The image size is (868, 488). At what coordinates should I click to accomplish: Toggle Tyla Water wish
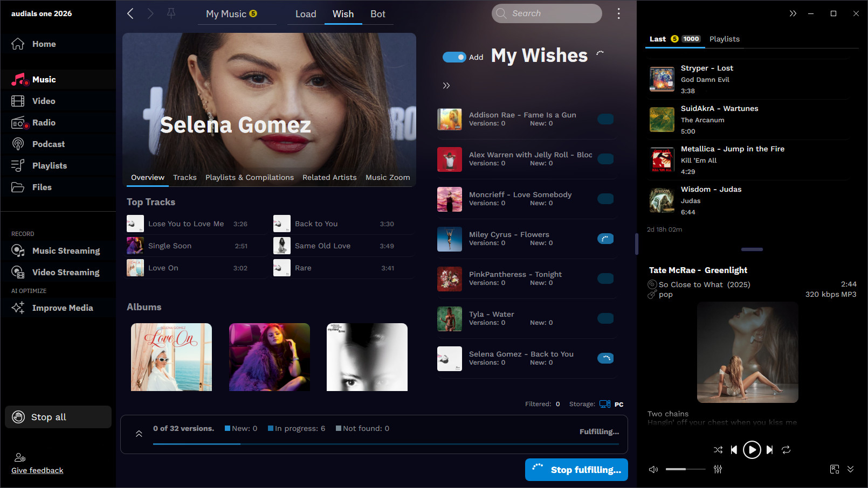[605, 318]
